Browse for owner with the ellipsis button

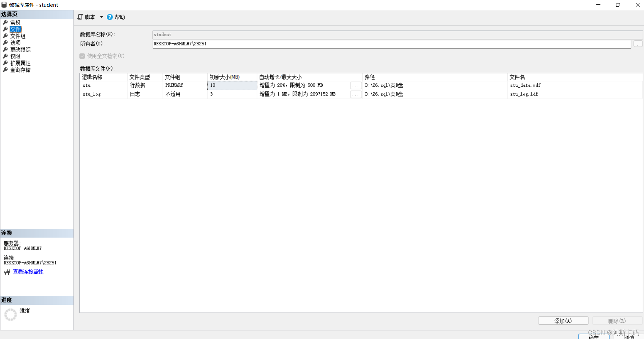[x=638, y=44]
